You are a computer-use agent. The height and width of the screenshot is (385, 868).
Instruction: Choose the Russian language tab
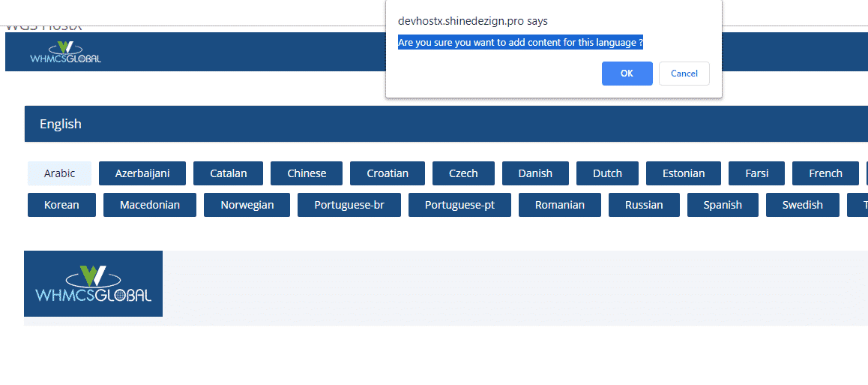[x=644, y=205]
